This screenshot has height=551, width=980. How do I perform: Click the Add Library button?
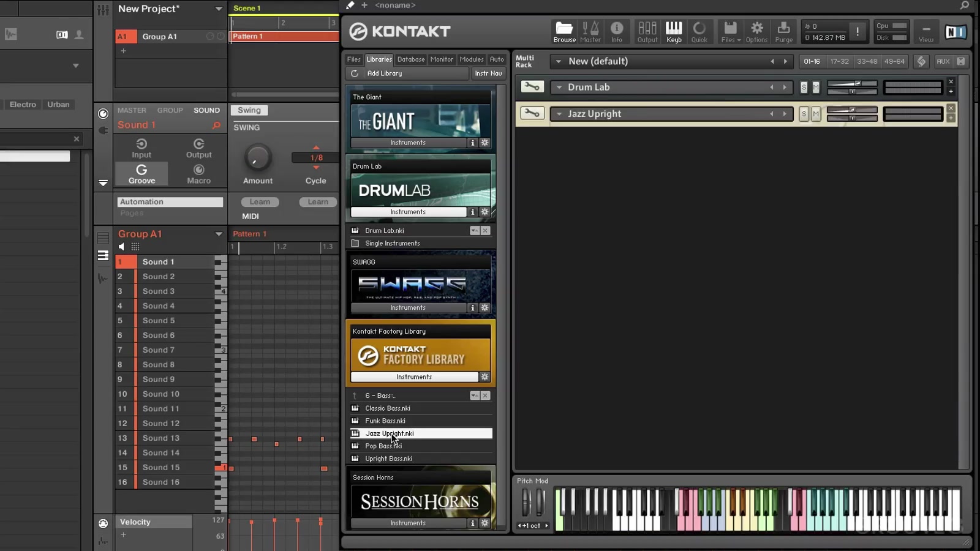(385, 73)
